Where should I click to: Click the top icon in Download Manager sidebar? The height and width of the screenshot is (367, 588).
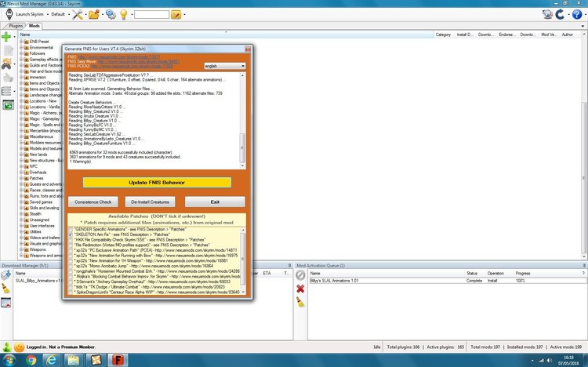pos(5,275)
